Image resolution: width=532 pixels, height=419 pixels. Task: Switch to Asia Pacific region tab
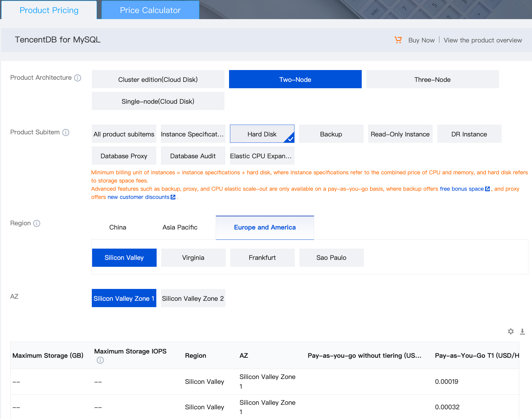[x=180, y=227]
